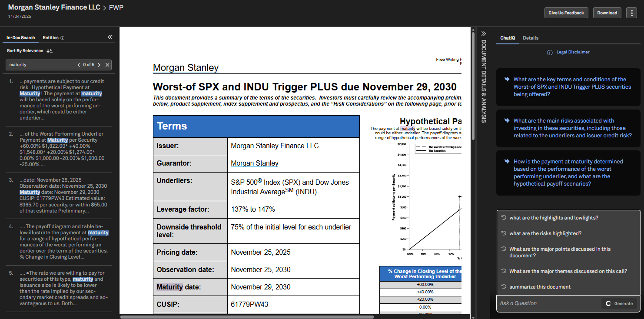Ask the main risks suggested question
Screen dimensions: 644x319
[568, 128]
